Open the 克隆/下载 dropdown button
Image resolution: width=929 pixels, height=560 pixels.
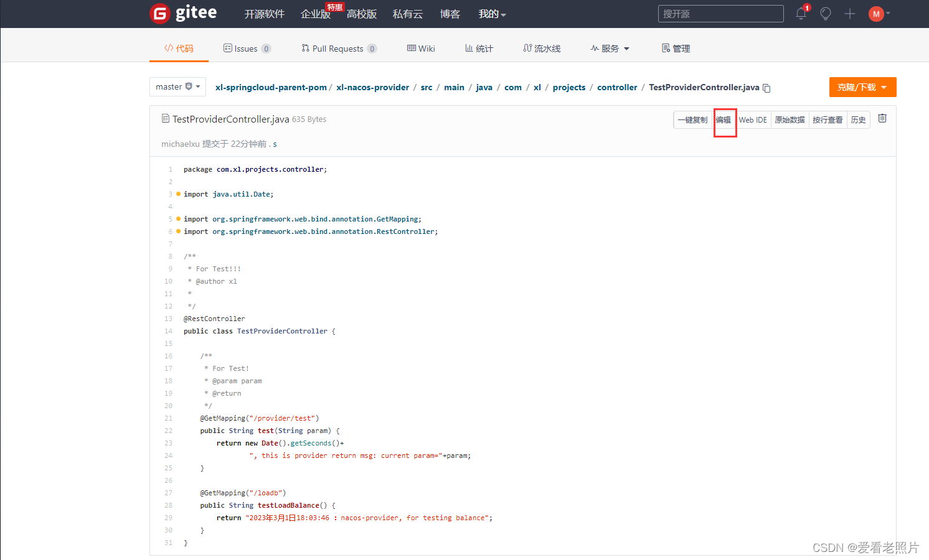coord(862,87)
